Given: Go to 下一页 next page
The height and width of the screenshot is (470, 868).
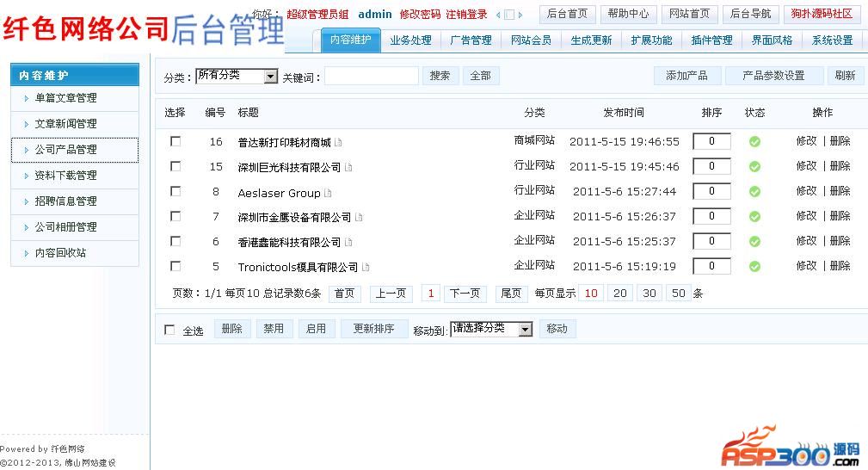Looking at the screenshot, I should point(465,294).
